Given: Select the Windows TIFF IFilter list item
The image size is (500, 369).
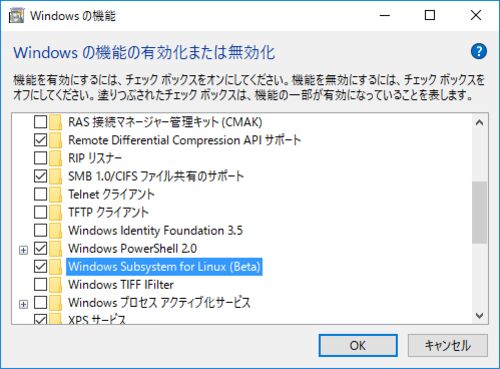Looking at the screenshot, I should (121, 284).
